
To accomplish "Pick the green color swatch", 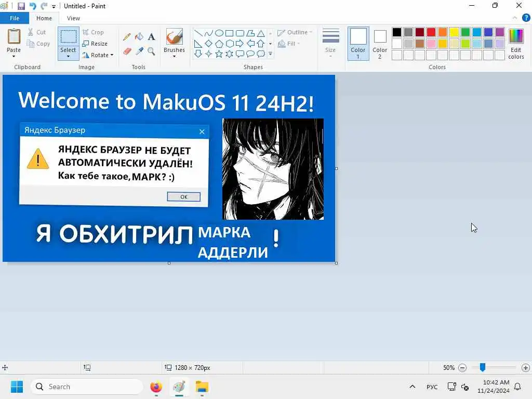I will (x=465, y=32).
